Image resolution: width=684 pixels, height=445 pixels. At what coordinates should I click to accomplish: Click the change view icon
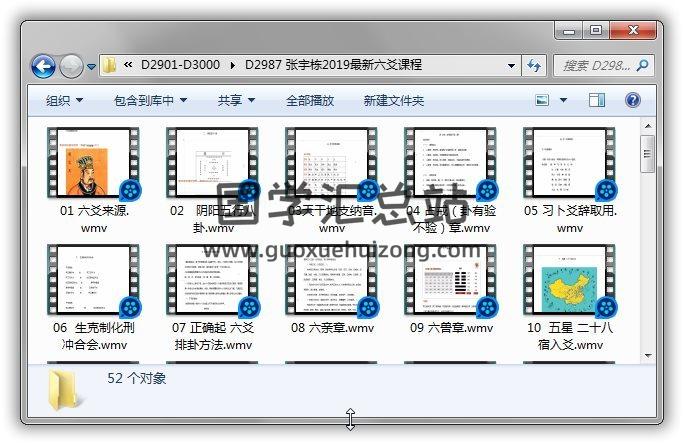click(543, 101)
